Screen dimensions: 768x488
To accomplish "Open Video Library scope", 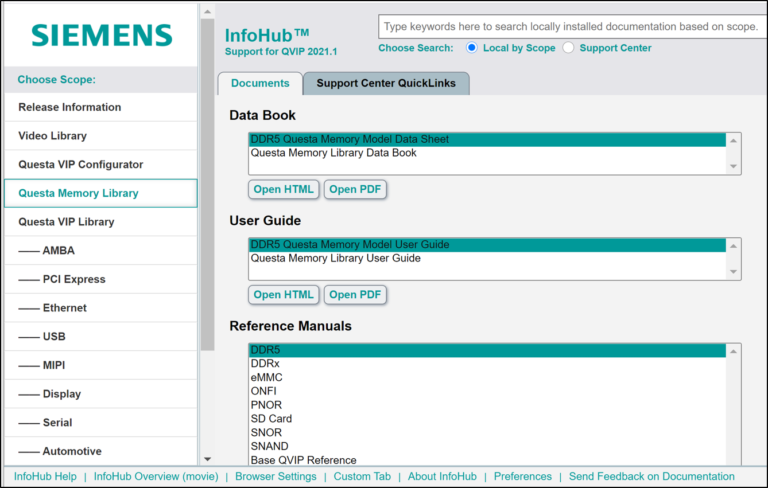I will pyautogui.click(x=53, y=136).
